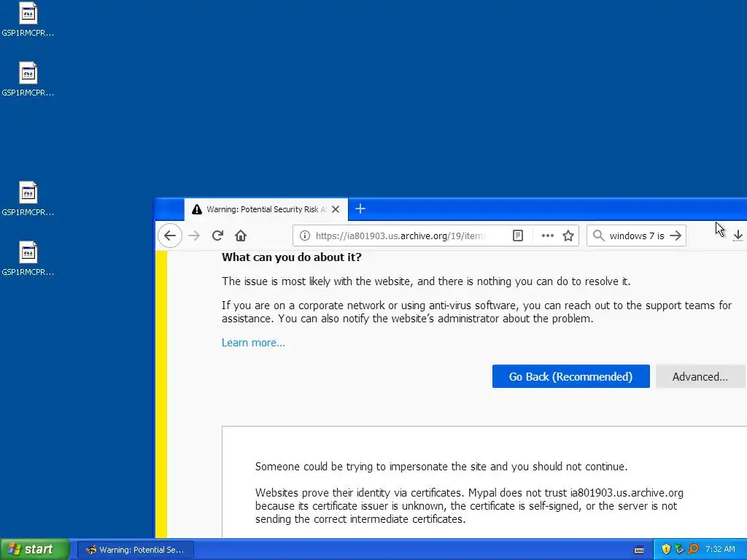The image size is (747, 560).
Task: Open a new tab with plus button
Action: coord(360,209)
